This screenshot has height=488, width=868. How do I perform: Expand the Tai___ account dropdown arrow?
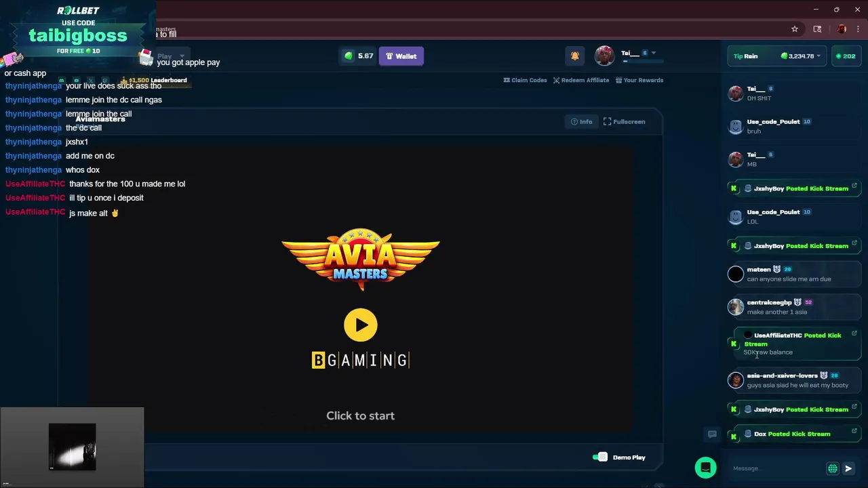654,53
